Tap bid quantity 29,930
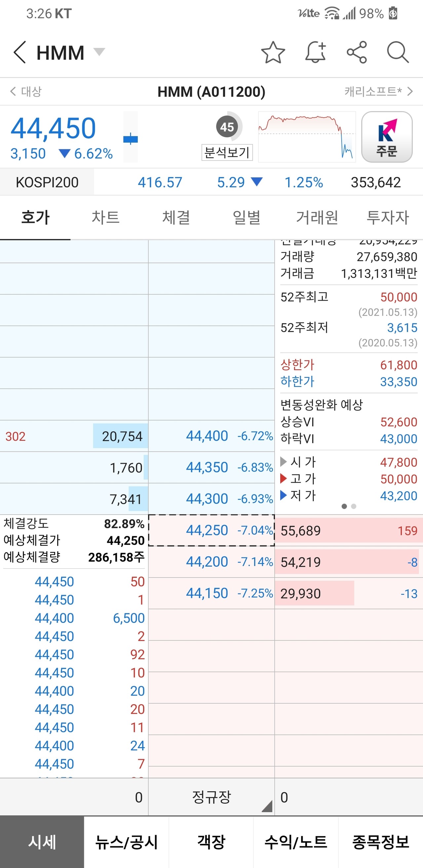This screenshot has height=868, width=423. (300, 593)
